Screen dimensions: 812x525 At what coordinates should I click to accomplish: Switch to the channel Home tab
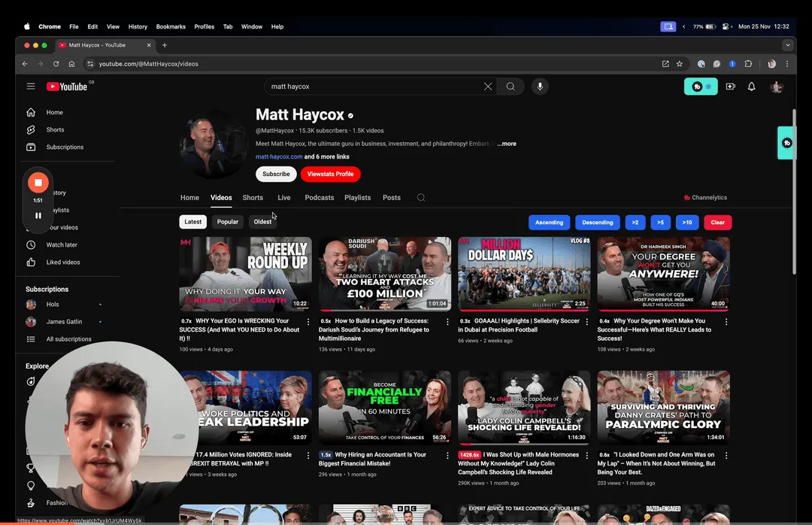[x=189, y=198]
